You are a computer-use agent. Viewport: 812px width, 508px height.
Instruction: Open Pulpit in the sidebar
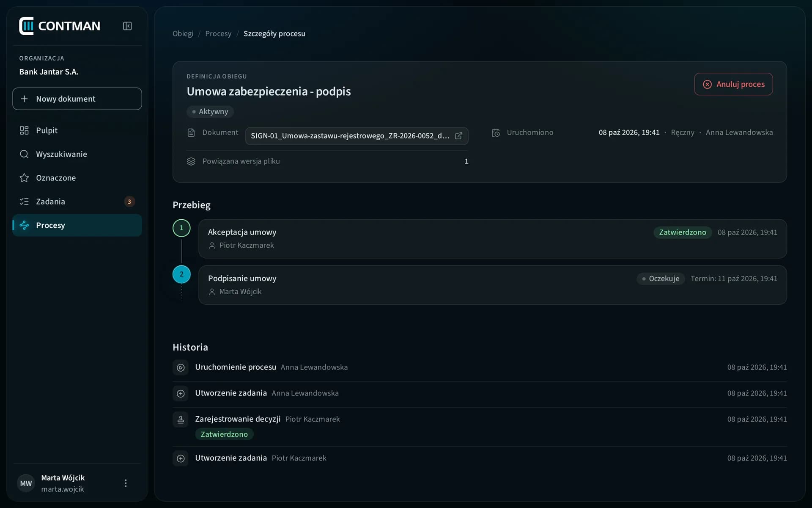tap(77, 130)
